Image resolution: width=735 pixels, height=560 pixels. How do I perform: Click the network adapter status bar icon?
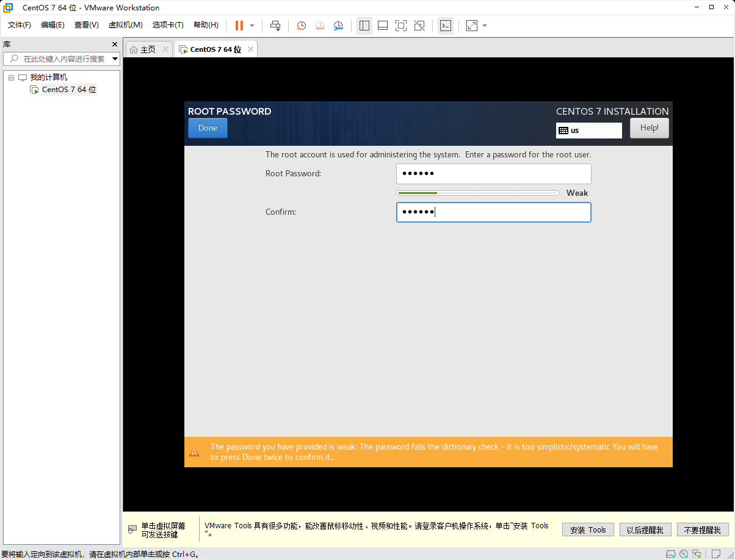coord(697,554)
